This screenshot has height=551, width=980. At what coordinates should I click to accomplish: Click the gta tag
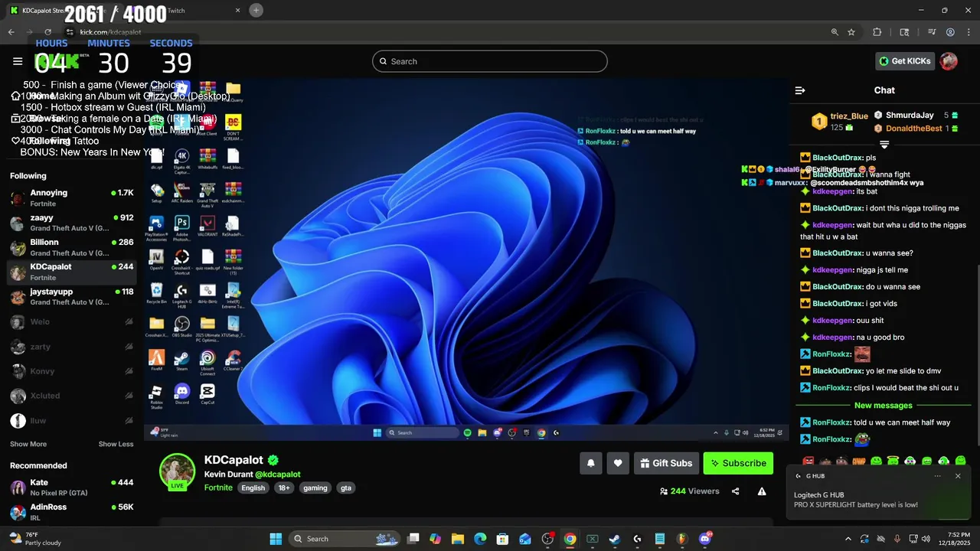(x=346, y=487)
